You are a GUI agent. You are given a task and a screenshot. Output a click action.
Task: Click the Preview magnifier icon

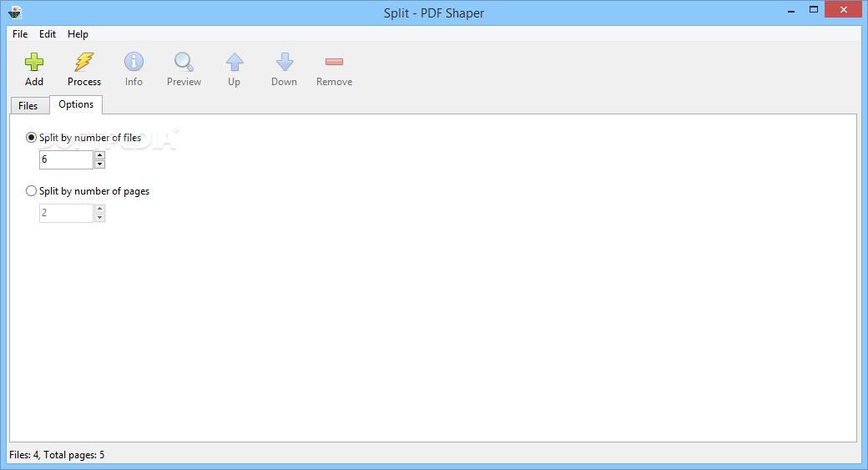(x=184, y=62)
